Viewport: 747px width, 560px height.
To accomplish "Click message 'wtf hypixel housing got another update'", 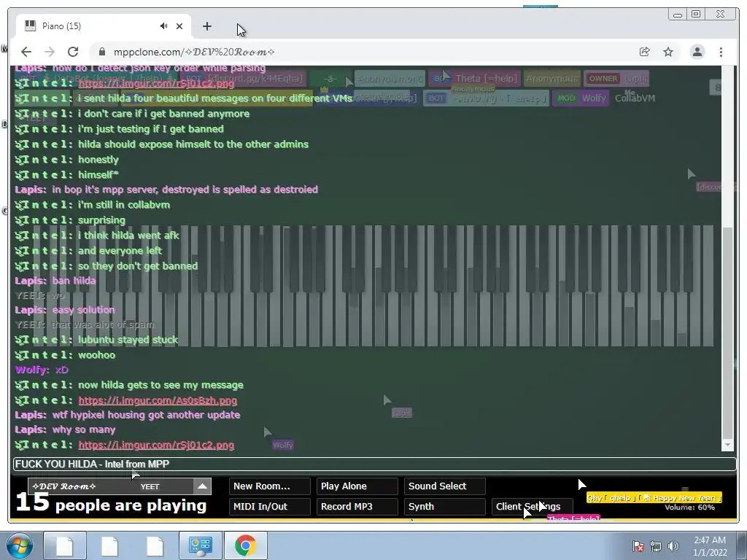I will 146,415.
